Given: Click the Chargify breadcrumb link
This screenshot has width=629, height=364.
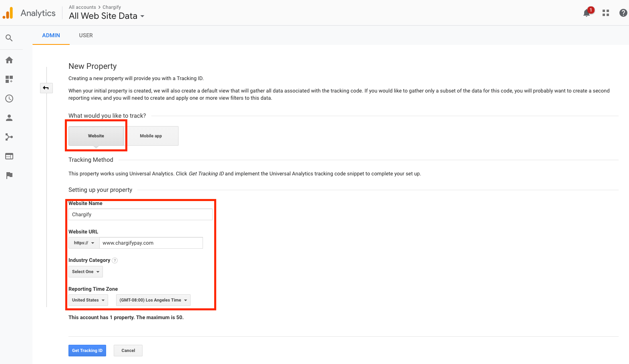Looking at the screenshot, I should pos(112,7).
